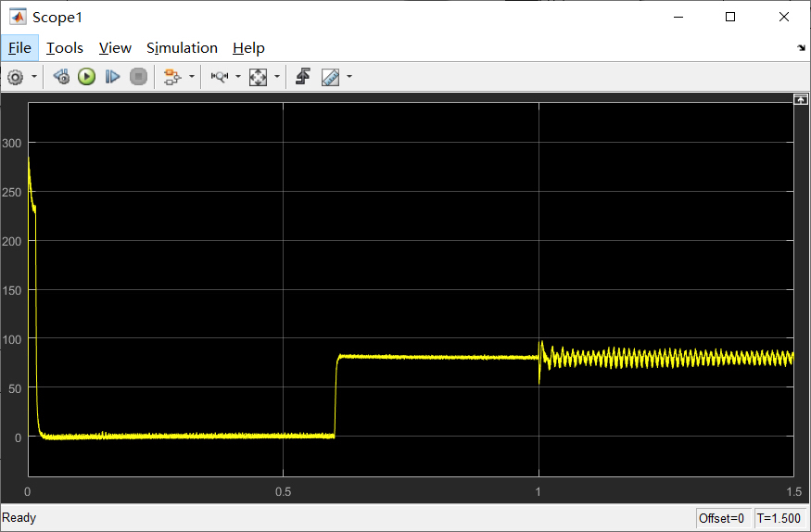Expand the Zoom tool dropdown arrow
This screenshot has height=532, width=811.
pyautogui.click(x=238, y=77)
